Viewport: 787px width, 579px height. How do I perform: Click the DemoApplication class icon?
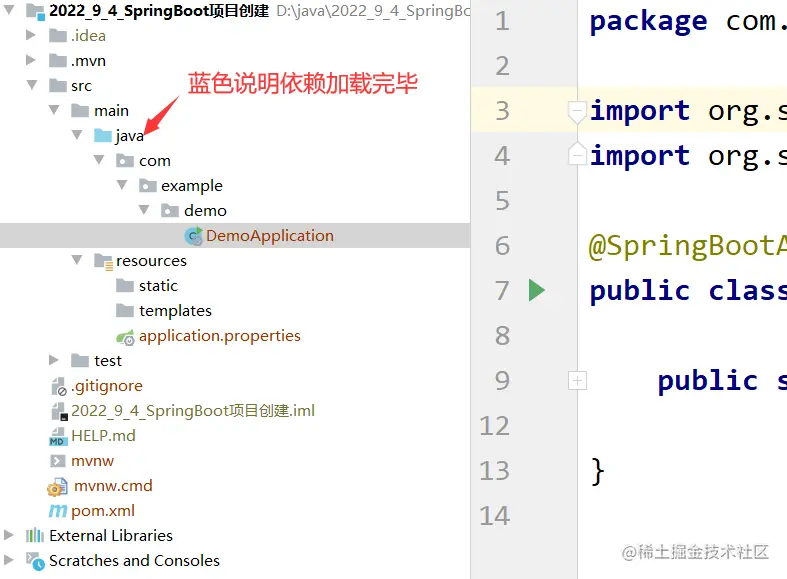tap(194, 236)
